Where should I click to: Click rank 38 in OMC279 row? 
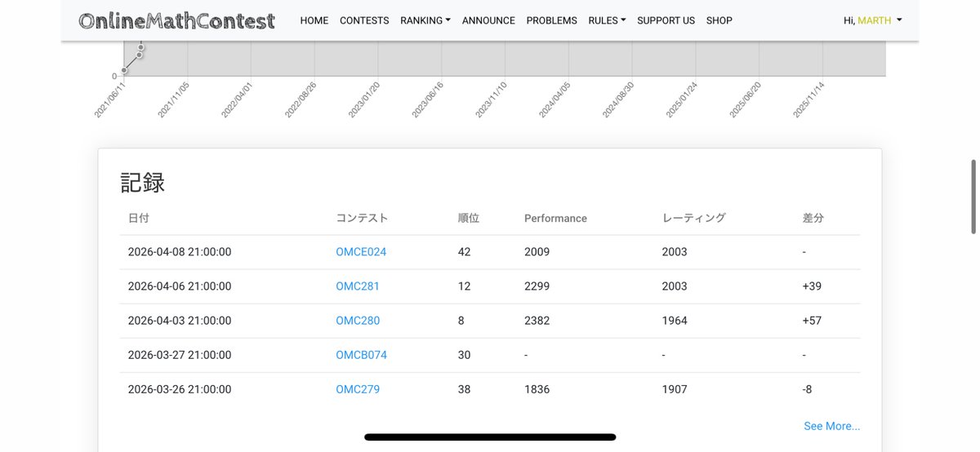click(x=465, y=389)
